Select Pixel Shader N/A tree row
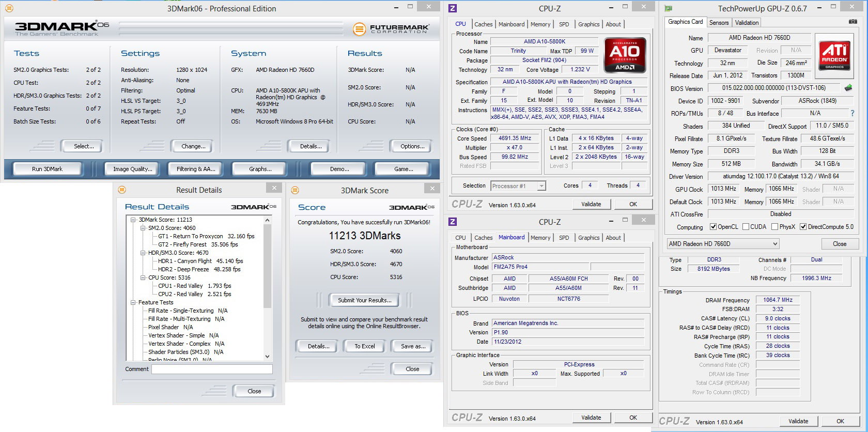 [x=171, y=327]
